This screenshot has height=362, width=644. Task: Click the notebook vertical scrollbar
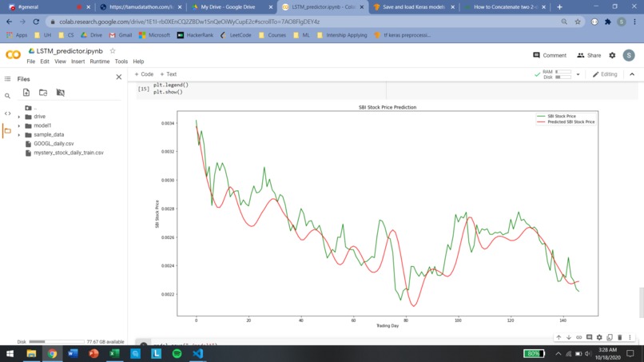[x=641, y=303]
